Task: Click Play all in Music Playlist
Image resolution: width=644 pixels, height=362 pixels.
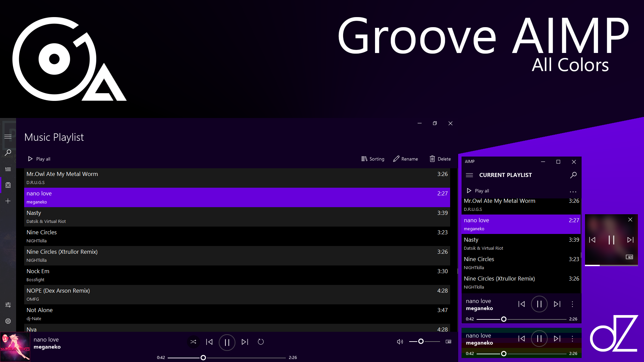Action: pos(39,159)
